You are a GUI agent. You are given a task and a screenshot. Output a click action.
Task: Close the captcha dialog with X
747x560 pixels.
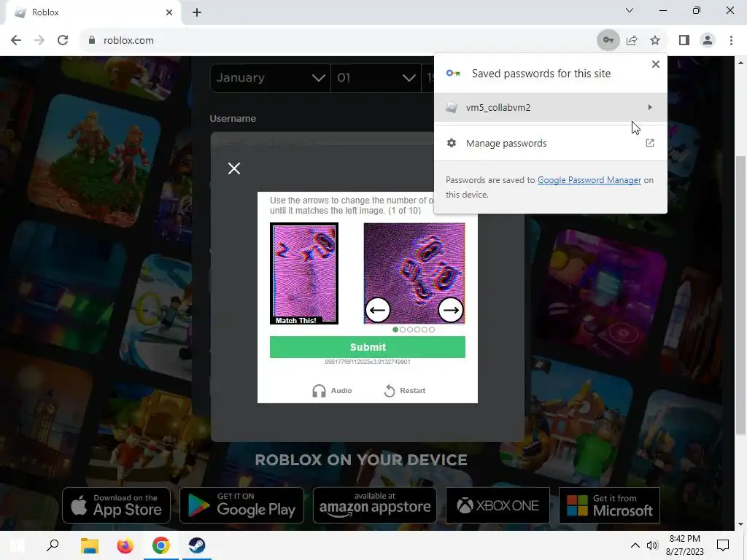click(234, 168)
